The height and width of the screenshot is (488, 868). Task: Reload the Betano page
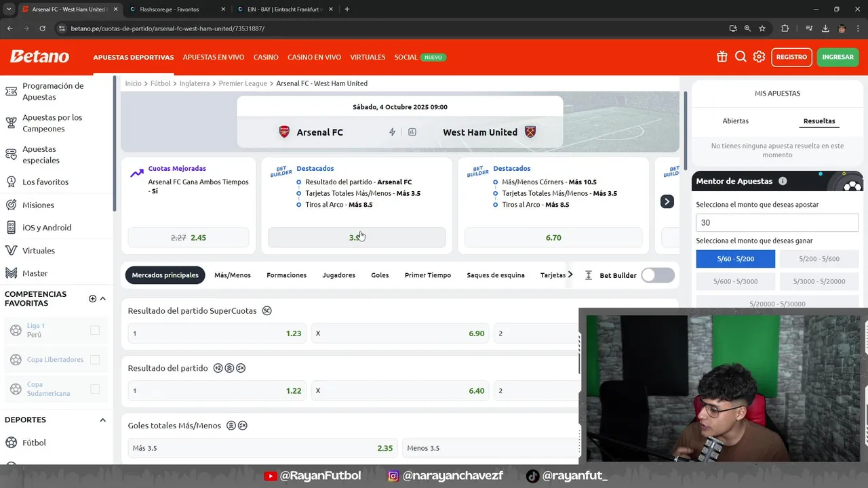point(42,28)
